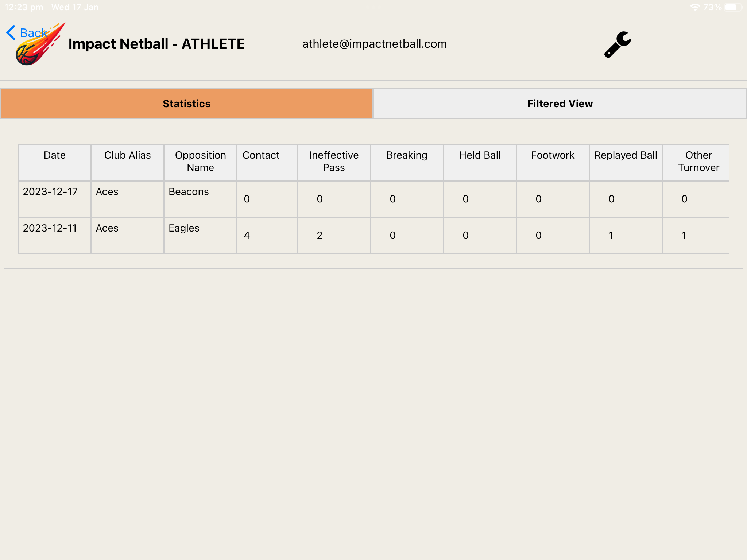Image resolution: width=747 pixels, height=560 pixels.
Task: Click the Opposition Name column header
Action: click(x=200, y=162)
